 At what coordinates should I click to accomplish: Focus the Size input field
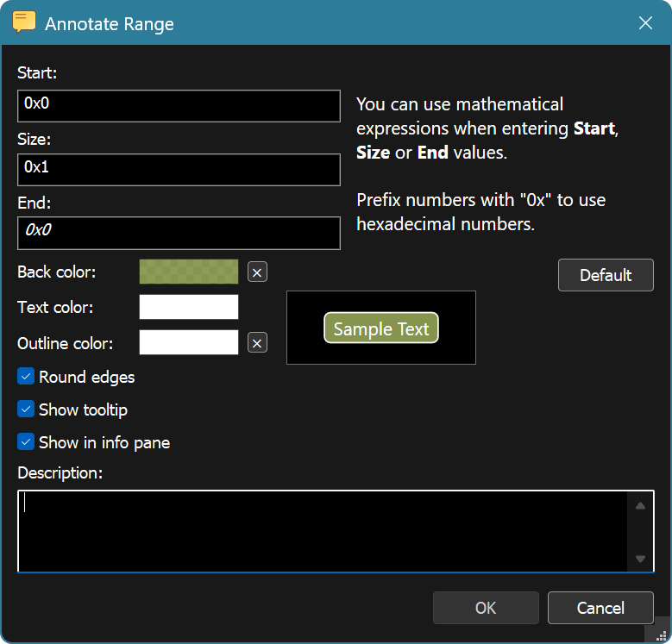coord(179,170)
